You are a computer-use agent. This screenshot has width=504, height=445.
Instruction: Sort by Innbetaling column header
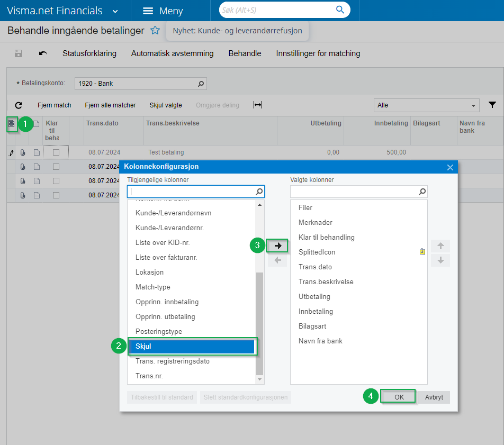pos(391,123)
